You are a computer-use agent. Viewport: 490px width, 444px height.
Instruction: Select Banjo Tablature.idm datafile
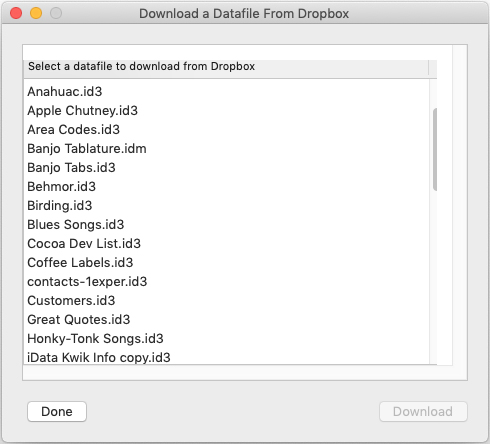227,148
